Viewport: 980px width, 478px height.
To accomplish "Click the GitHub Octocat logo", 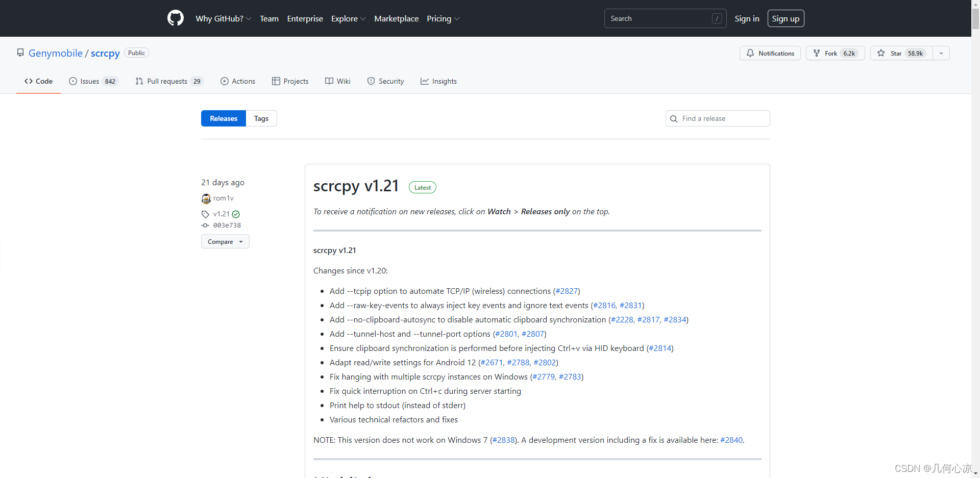I will point(175,18).
